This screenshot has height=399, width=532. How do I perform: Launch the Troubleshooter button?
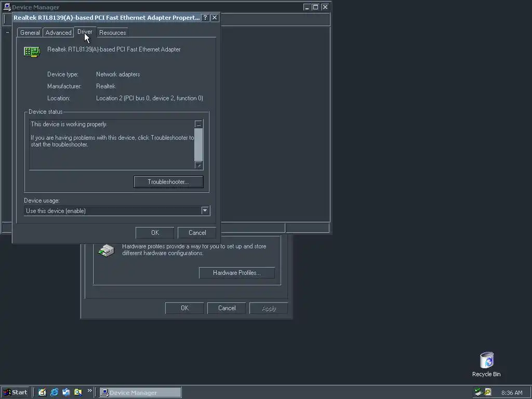click(x=169, y=182)
